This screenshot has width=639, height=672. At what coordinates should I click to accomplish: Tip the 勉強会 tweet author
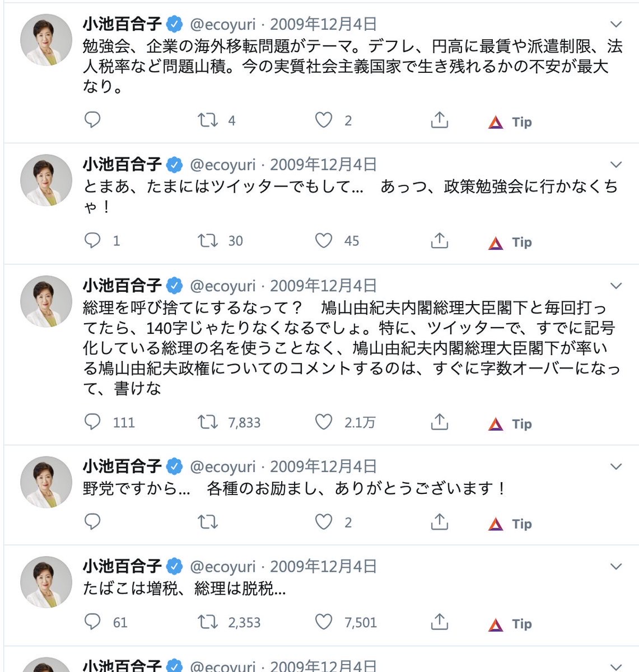click(510, 122)
